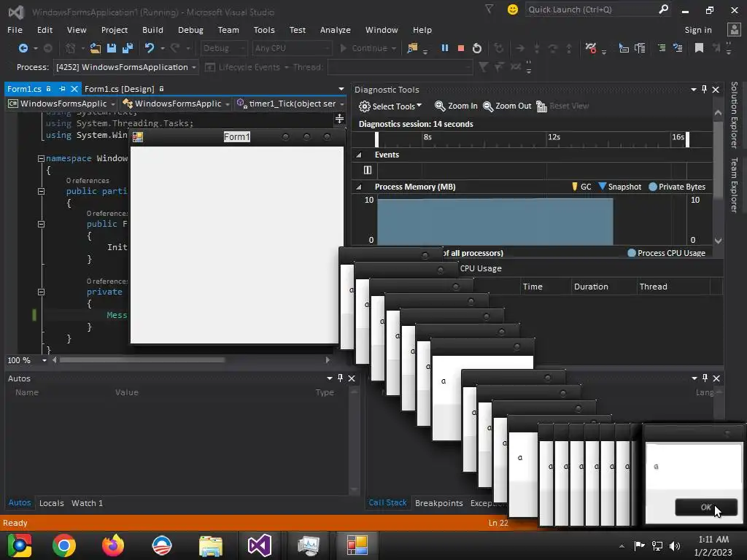Click the network tray icon
Screen dimensions: 747x560
(657, 545)
